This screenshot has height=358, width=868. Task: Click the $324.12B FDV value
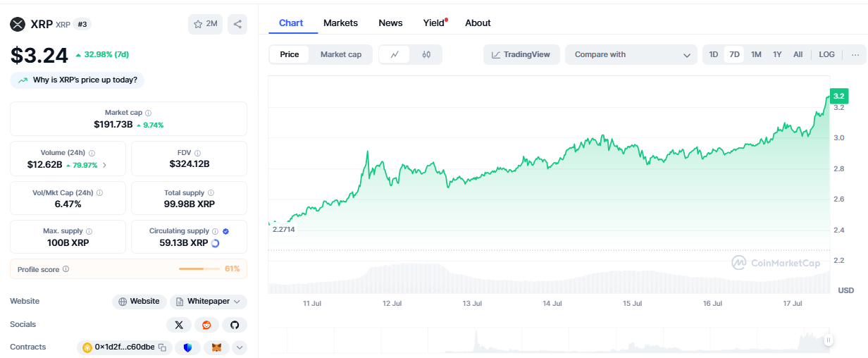coord(190,164)
